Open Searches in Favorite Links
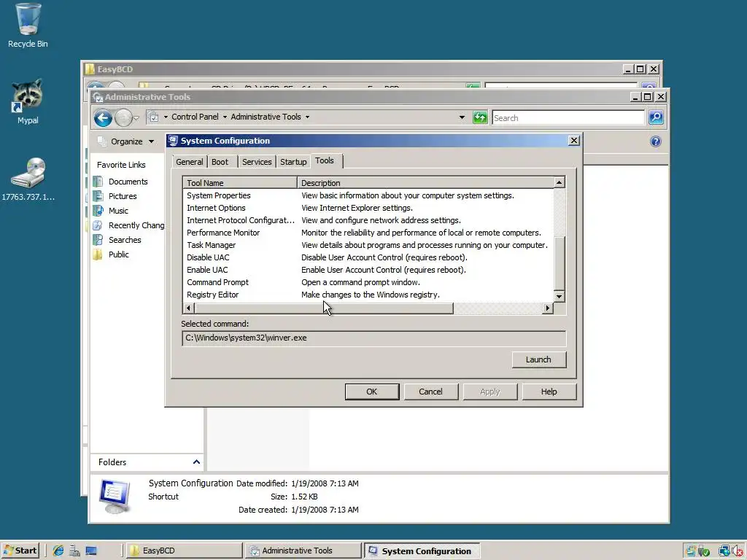The image size is (747, 560). [117, 239]
